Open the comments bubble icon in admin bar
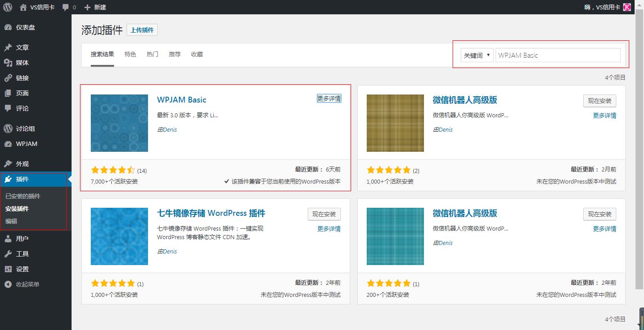644x330 pixels. coord(66,7)
